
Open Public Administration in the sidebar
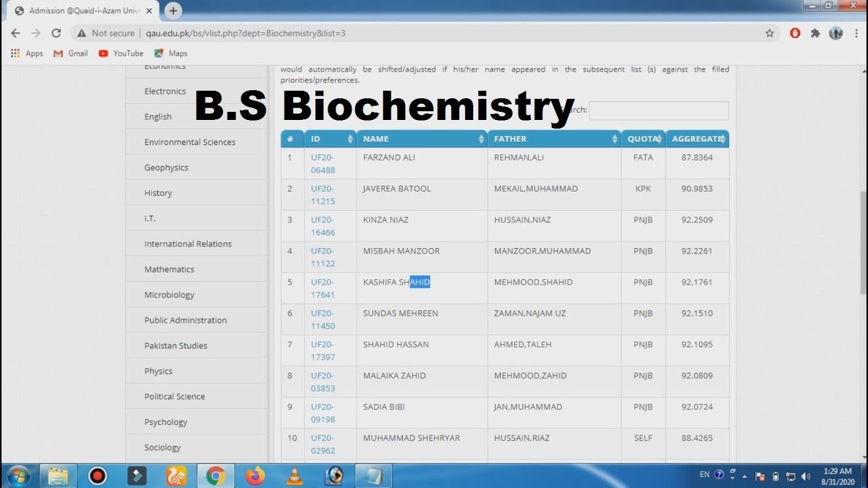pyautogui.click(x=185, y=320)
